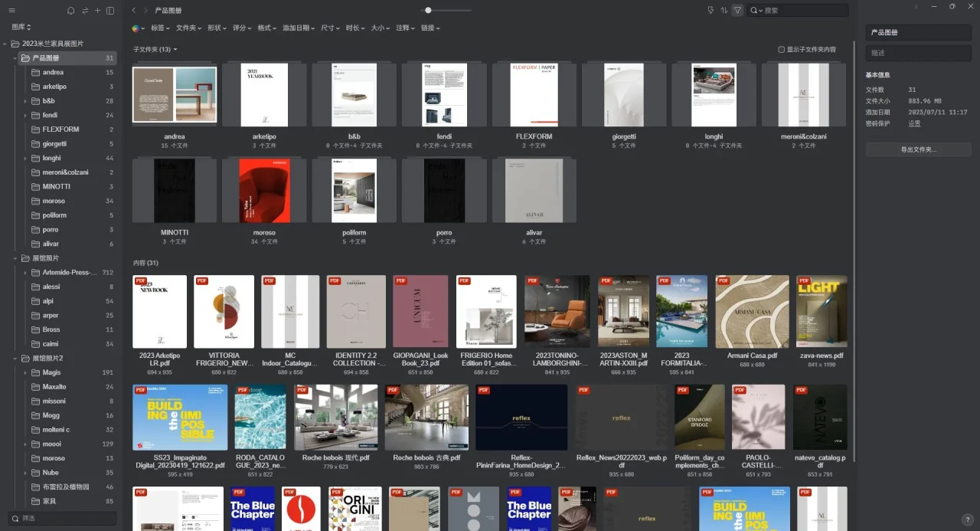Viewport: 980px width, 531px height.
Task: Select the alessi folder icon in sidebar
Action: tap(36, 287)
